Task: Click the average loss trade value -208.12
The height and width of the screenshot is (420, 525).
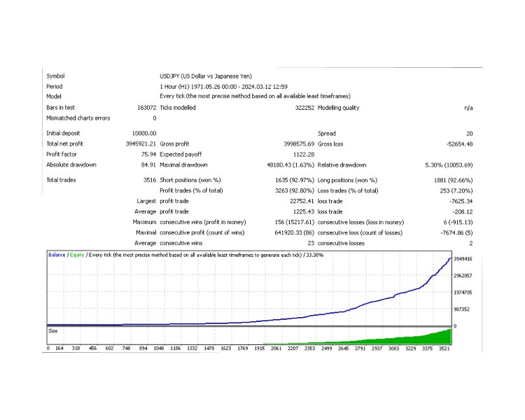Action: pyautogui.click(x=463, y=211)
